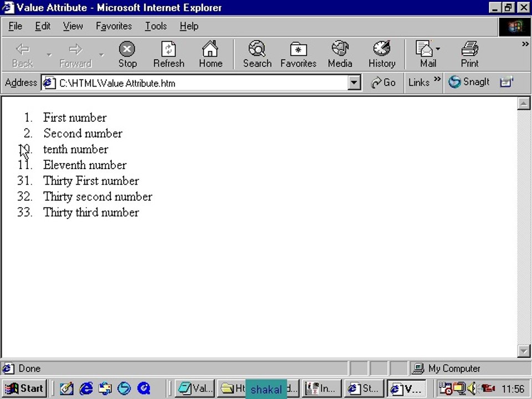Screen dimensions: 532x399
Task: Click the Start button
Action: pos(24,388)
